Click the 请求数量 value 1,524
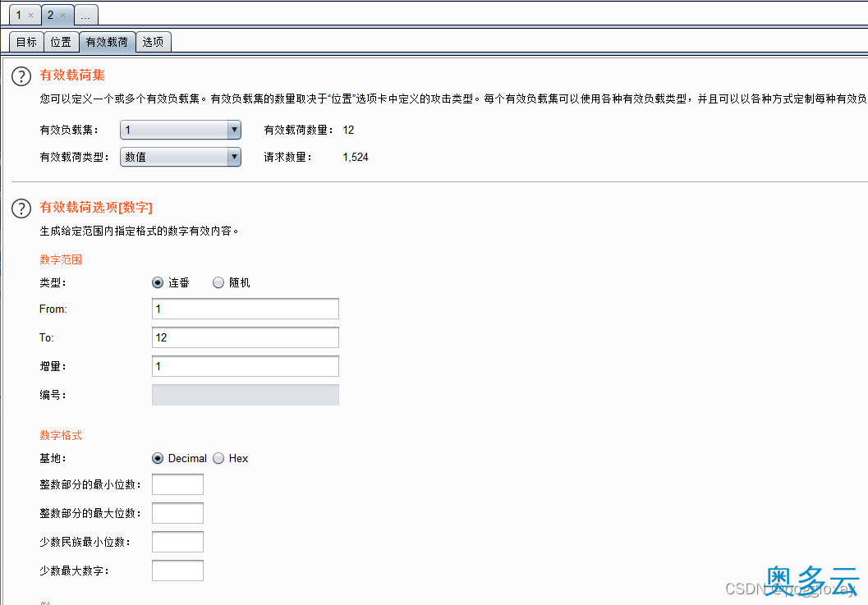Screen dimensions: 868x605 tap(356, 157)
